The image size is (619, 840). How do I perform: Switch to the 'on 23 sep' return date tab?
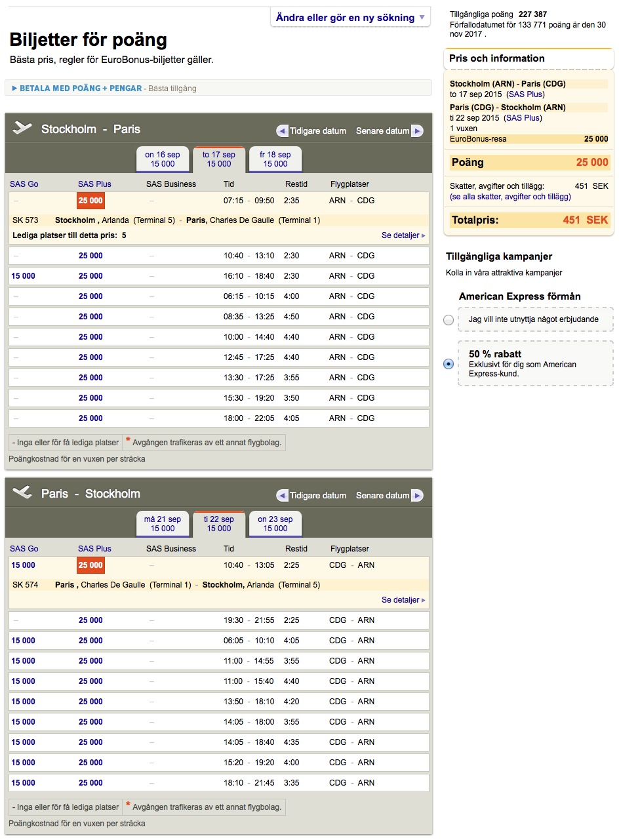point(275,523)
